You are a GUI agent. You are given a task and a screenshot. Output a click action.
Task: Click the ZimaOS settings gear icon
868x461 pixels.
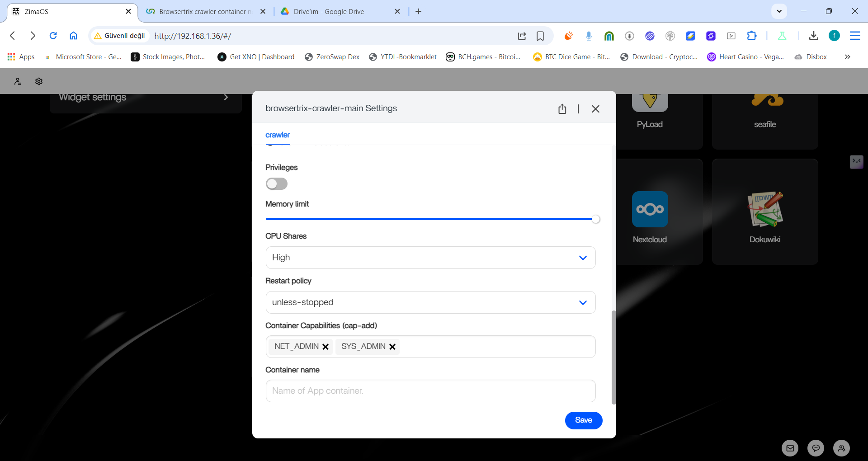[x=39, y=81]
